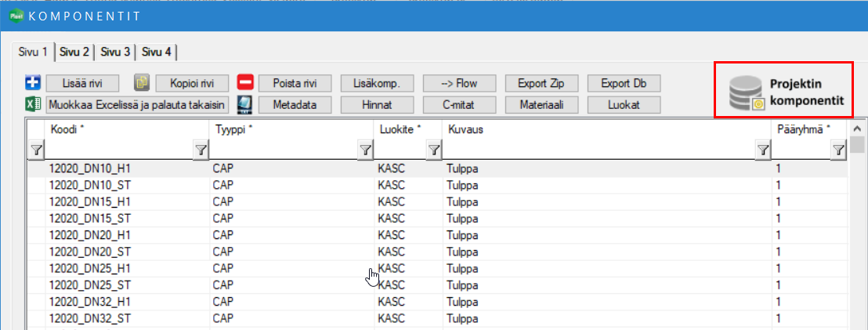
Task: Click the Excel icon beside Muokkaa Excelissä
Action: coord(33,104)
